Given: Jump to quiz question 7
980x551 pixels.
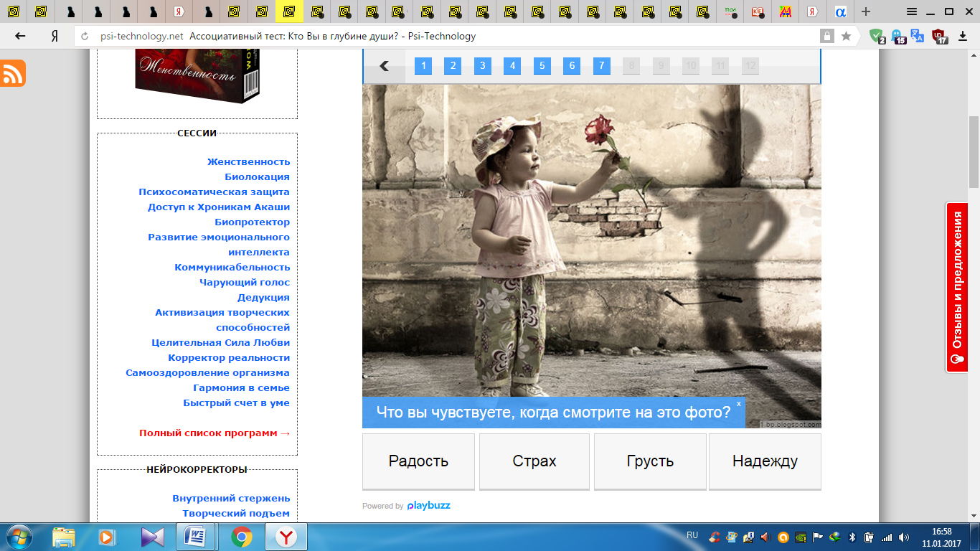Looking at the screenshot, I should 602,66.
